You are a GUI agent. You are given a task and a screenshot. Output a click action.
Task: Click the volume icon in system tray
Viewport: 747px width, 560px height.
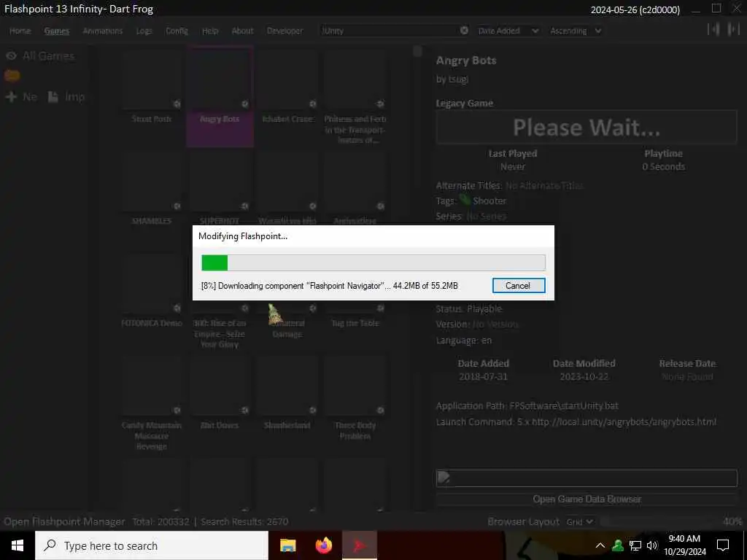(652, 545)
